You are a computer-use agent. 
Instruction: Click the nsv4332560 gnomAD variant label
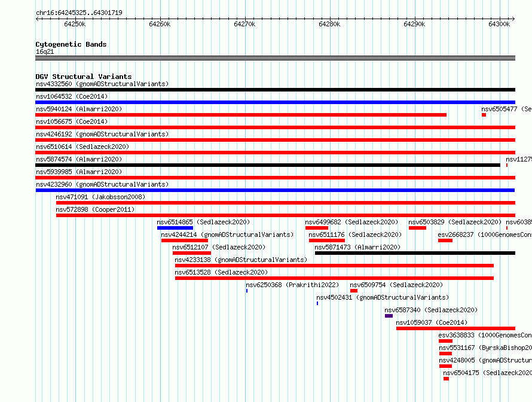(x=102, y=84)
